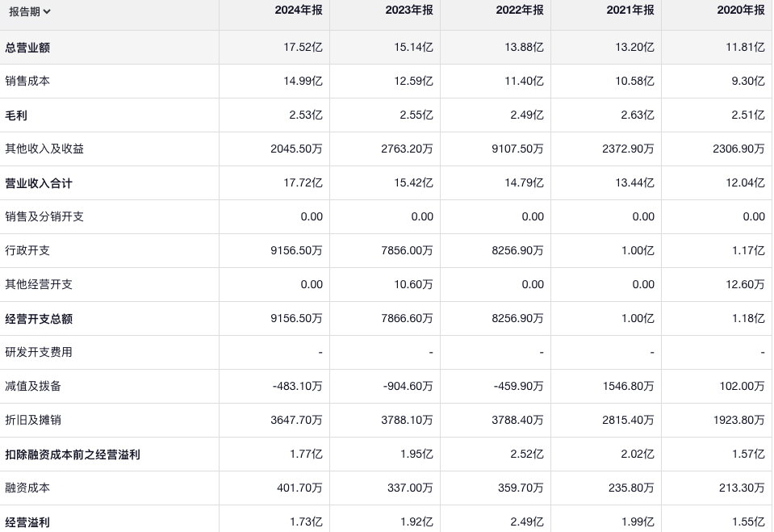Select the 行政开支 row label
Viewport: 774px width, 532px height.
click(x=27, y=251)
